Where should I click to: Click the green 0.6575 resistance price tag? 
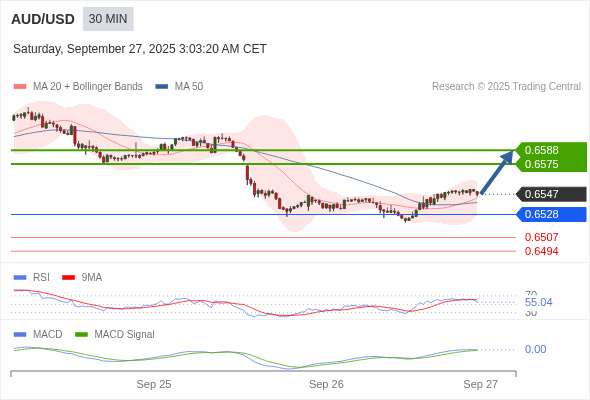click(x=551, y=164)
